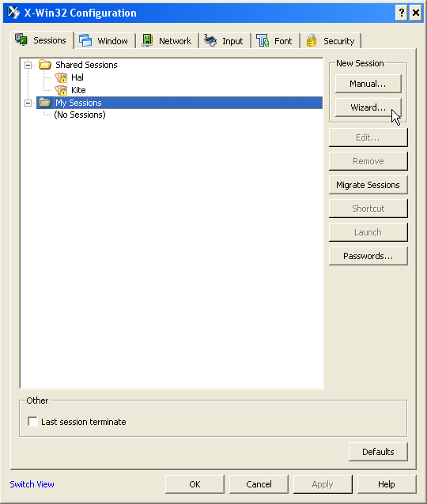Click the question mark help button
Image resolution: width=427 pixels, height=504 pixels.
coord(401,13)
